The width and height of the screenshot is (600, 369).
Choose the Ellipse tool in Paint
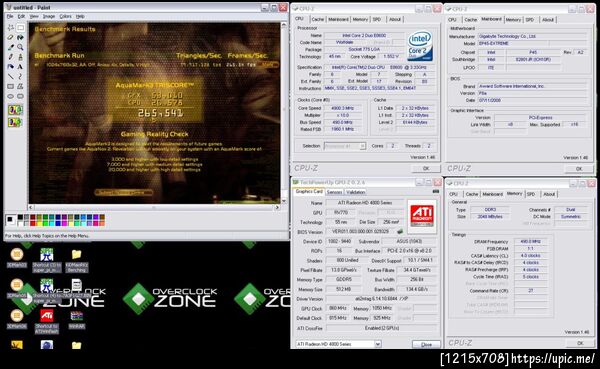click(11, 96)
